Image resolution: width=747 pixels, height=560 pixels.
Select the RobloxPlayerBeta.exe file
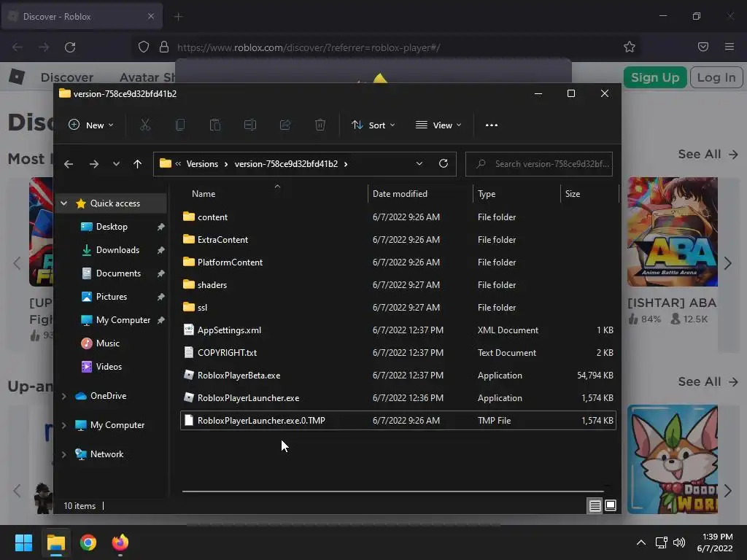pos(398,376)
